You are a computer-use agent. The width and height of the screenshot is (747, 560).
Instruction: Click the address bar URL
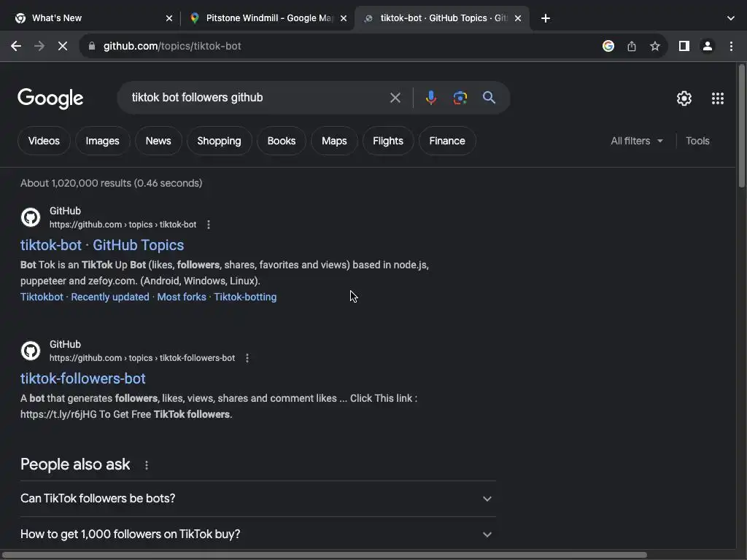point(172,46)
